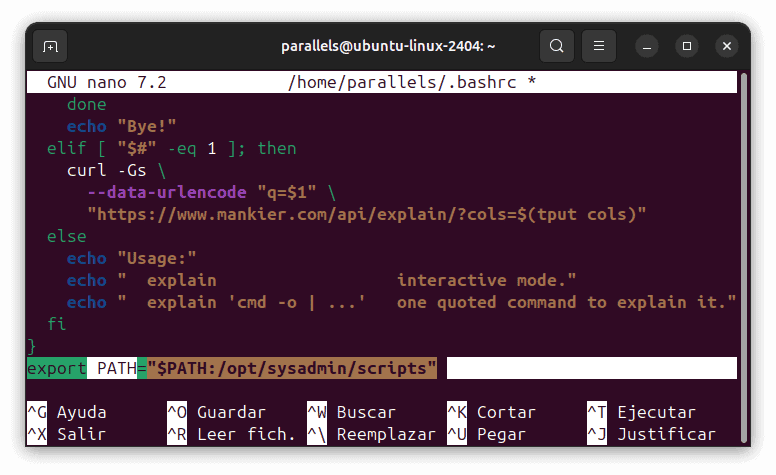
Task: Maximize the terminal window
Action: [x=687, y=46]
